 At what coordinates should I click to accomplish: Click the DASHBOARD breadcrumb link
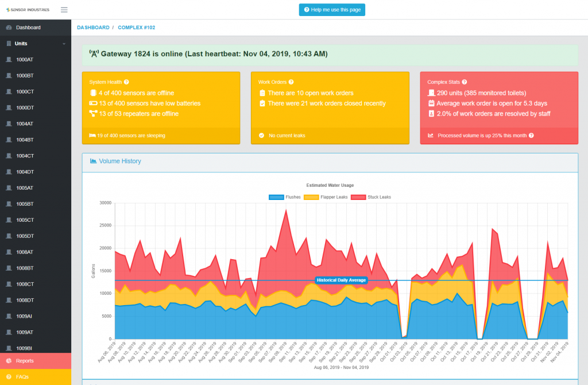point(93,28)
